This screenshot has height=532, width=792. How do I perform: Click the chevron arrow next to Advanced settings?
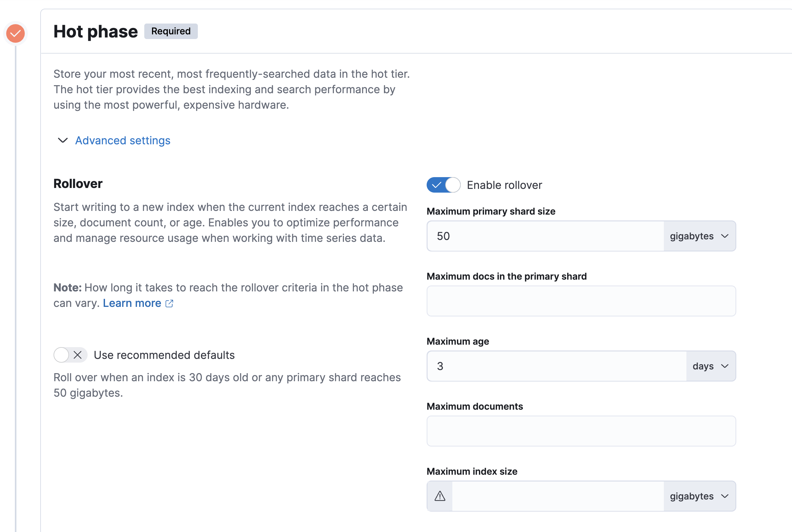(x=63, y=140)
